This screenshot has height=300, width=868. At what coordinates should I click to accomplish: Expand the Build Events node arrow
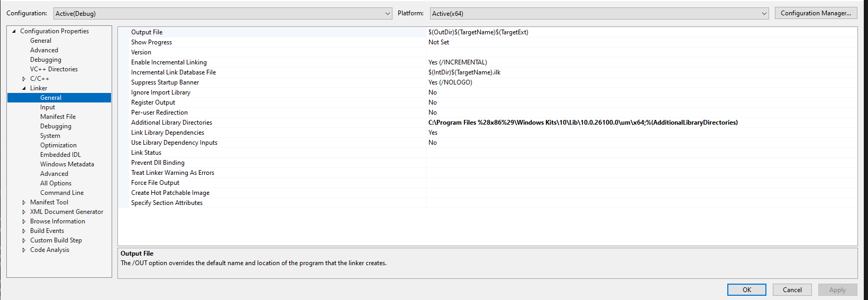24,231
